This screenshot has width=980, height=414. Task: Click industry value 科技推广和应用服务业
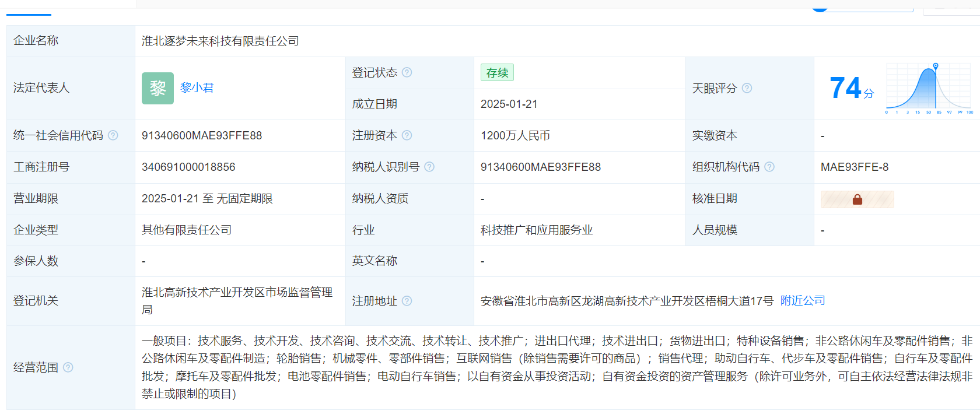pos(537,230)
